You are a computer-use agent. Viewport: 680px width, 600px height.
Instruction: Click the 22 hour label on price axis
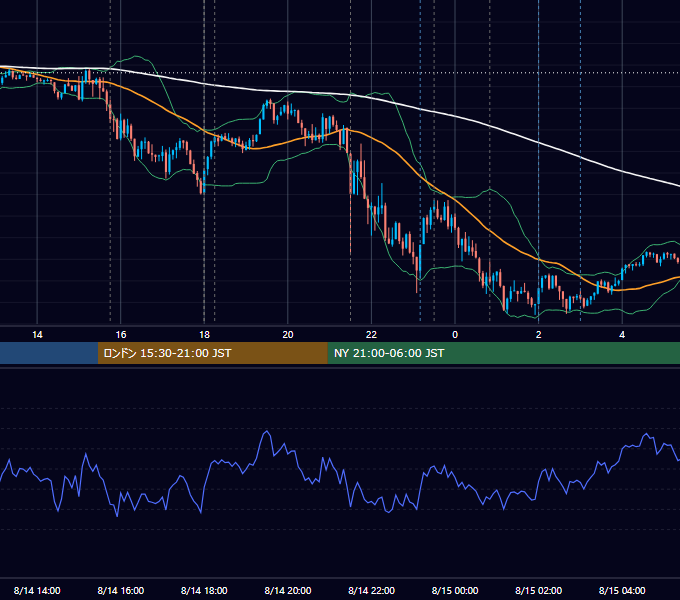coord(371,335)
